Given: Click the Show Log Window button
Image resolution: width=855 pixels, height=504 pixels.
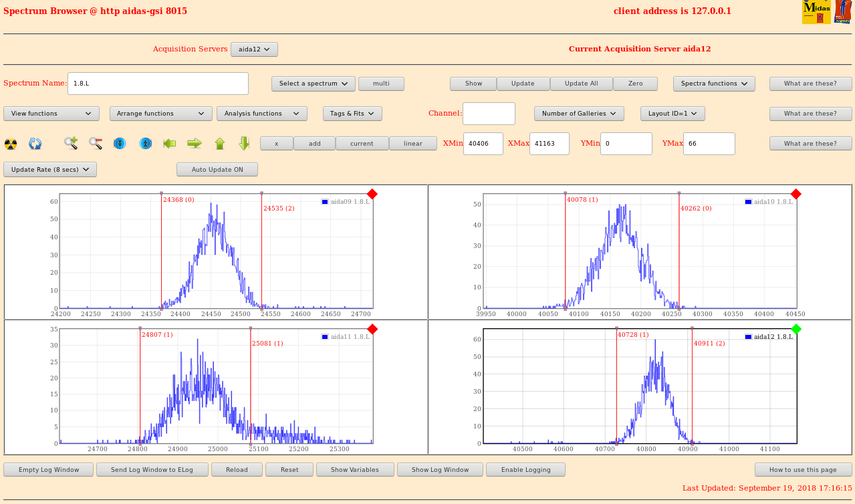Looking at the screenshot, I should click(440, 470).
